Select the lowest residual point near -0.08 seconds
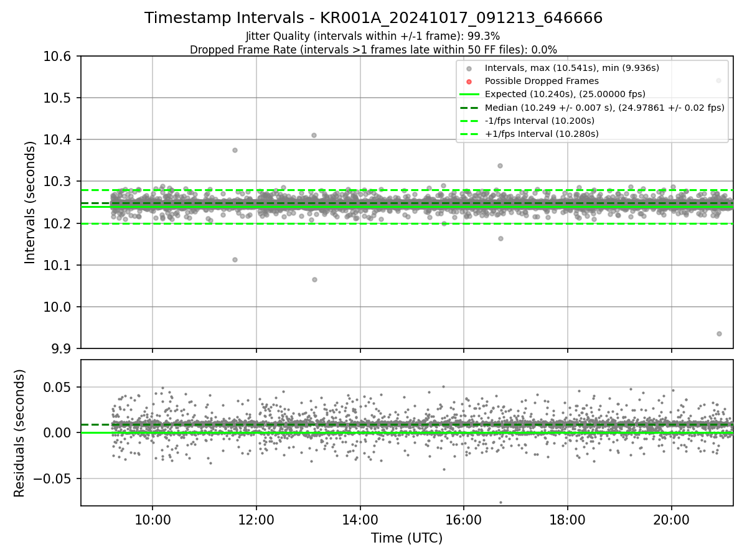The image size is (747, 560). pyautogui.click(x=500, y=502)
